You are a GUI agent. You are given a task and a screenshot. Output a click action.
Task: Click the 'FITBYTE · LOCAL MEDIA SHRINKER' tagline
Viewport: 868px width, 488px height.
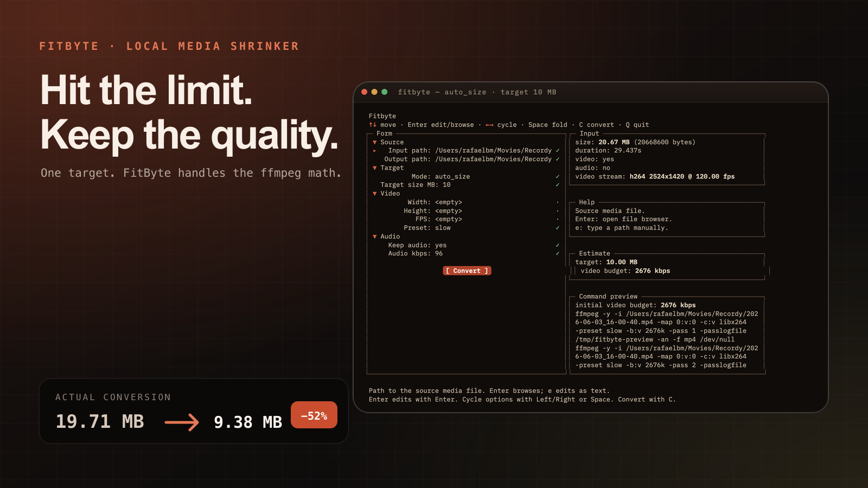[x=169, y=47]
